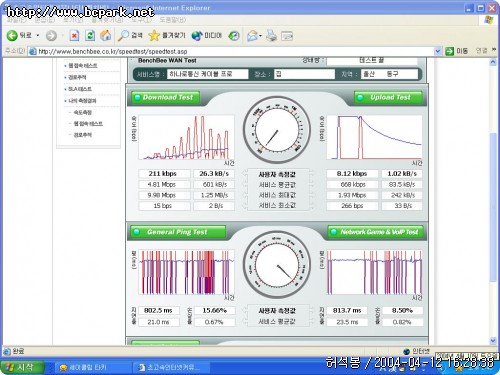Open 웹 접속 테스트 under 나의 측정결과
500x375 pixels.
88,124
